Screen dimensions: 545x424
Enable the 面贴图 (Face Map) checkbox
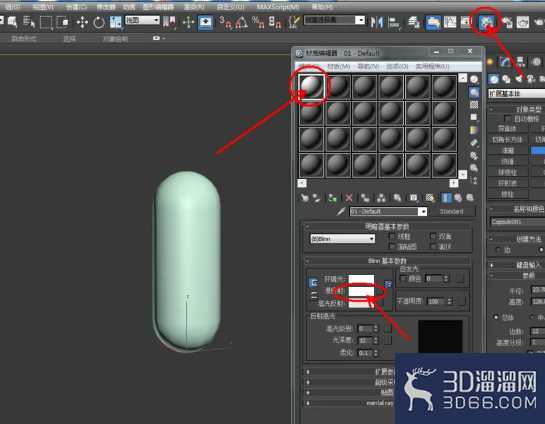[392, 247]
